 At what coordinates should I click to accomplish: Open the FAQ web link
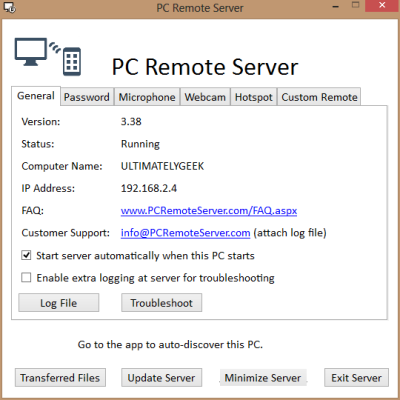click(x=209, y=211)
